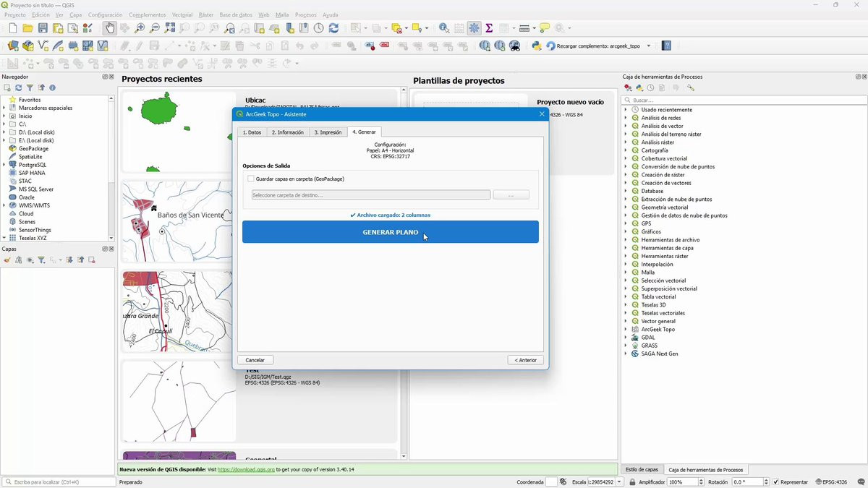Open the Baños de San Vicente project thumbnail
This screenshot has width=868, height=488.
pyautogui.click(x=179, y=222)
